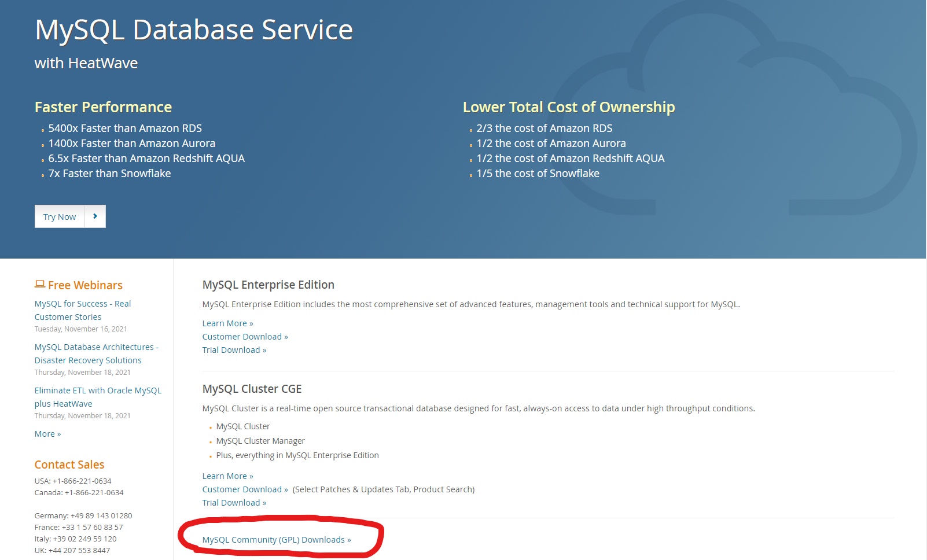Click 'Plus, everything in MySQL Enterprise Edition' item

[297, 455]
